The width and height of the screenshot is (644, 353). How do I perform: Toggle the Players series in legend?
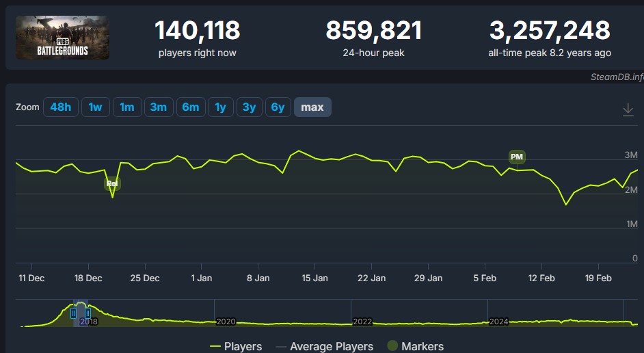pos(235,346)
